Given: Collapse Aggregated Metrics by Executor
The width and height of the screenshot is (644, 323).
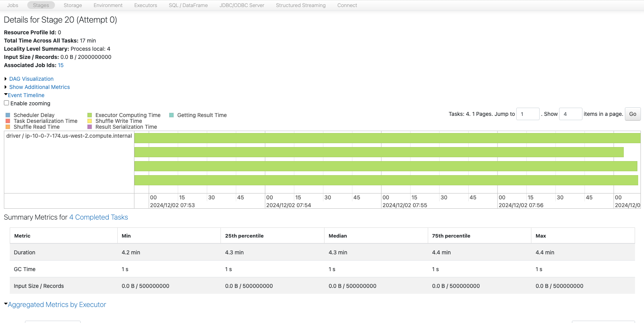Looking at the screenshot, I should click(x=57, y=305).
